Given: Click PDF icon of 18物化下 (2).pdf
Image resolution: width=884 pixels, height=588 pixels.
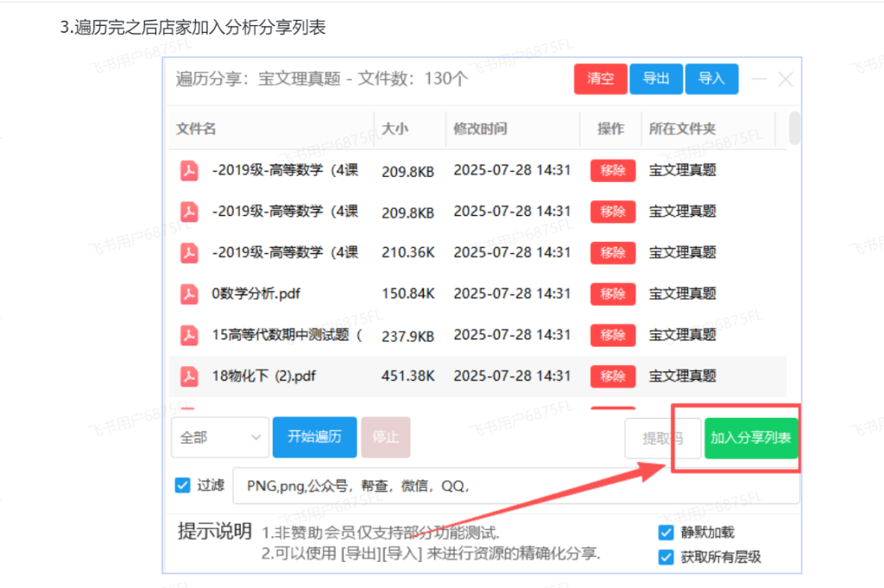Looking at the screenshot, I should pos(189,376).
